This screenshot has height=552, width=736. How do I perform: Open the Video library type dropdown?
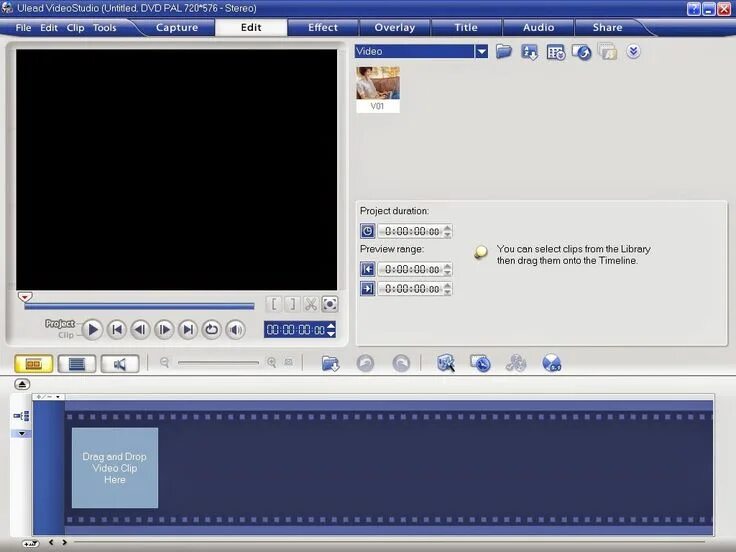click(482, 51)
